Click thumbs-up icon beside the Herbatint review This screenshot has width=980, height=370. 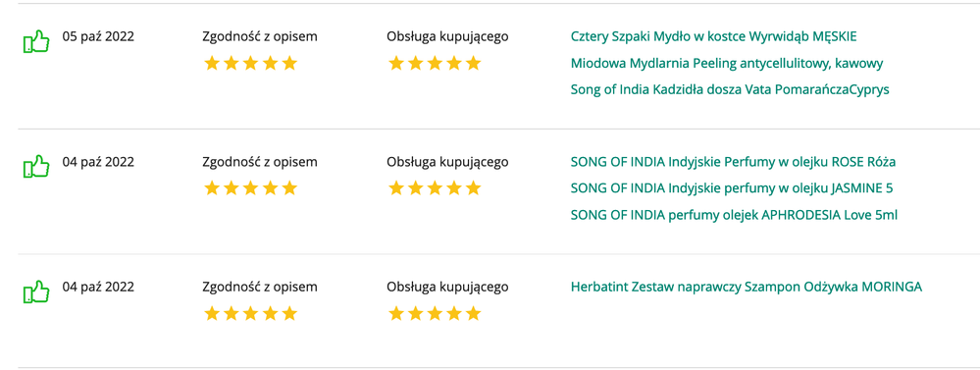(x=36, y=291)
